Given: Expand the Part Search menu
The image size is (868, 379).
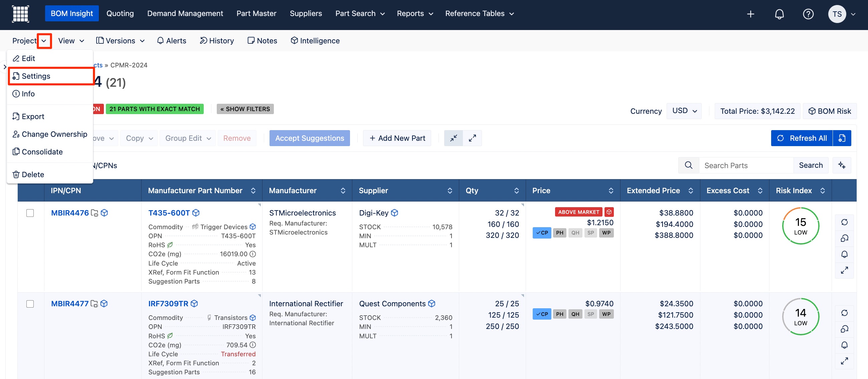Looking at the screenshot, I should pyautogui.click(x=360, y=13).
